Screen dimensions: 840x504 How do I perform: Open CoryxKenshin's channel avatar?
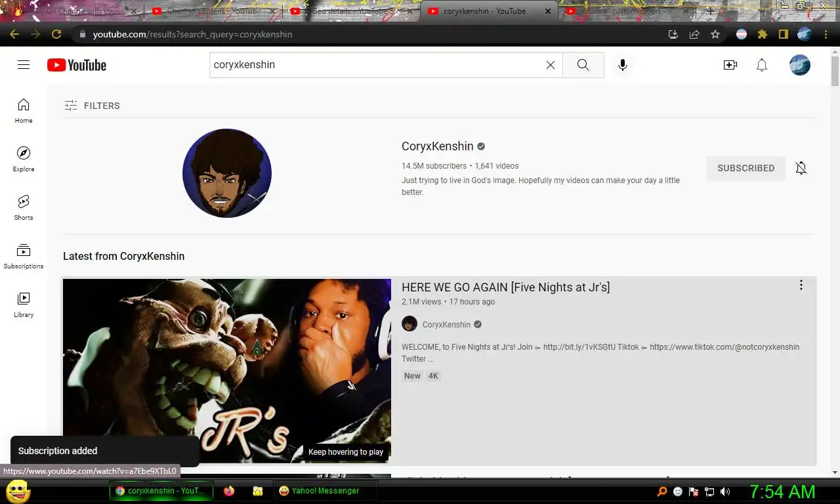click(227, 173)
